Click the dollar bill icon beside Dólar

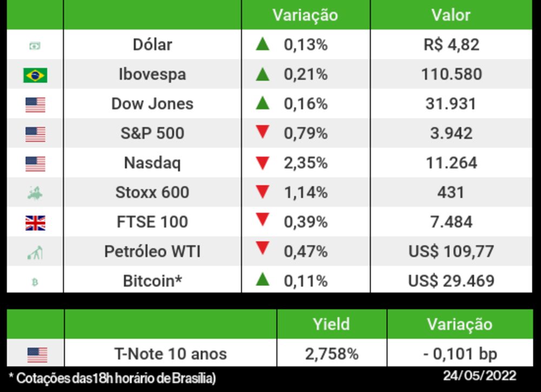35,46
